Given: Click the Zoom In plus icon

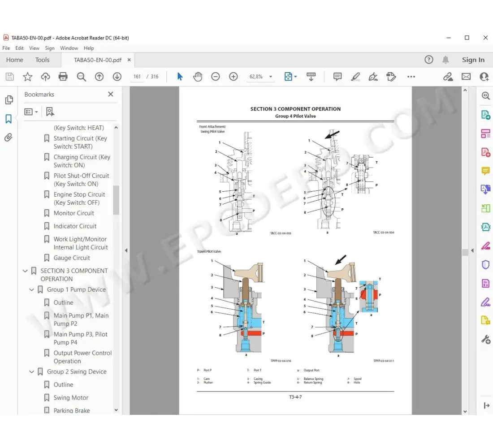Looking at the screenshot, I should click(x=234, y=77).
